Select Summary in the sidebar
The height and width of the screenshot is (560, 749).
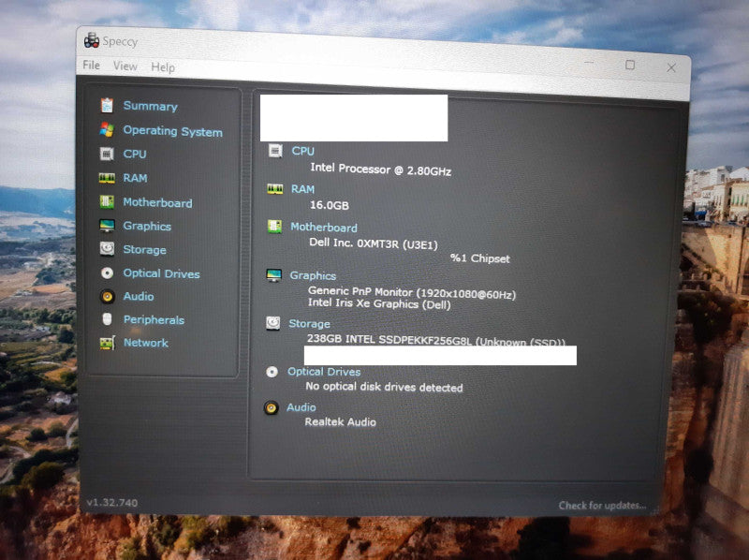(x=150, y=106)
